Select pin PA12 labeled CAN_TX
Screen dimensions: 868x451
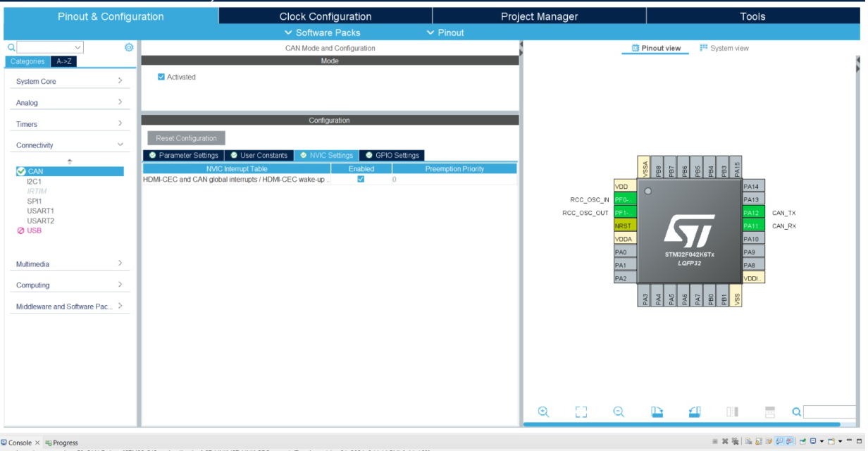755,212
